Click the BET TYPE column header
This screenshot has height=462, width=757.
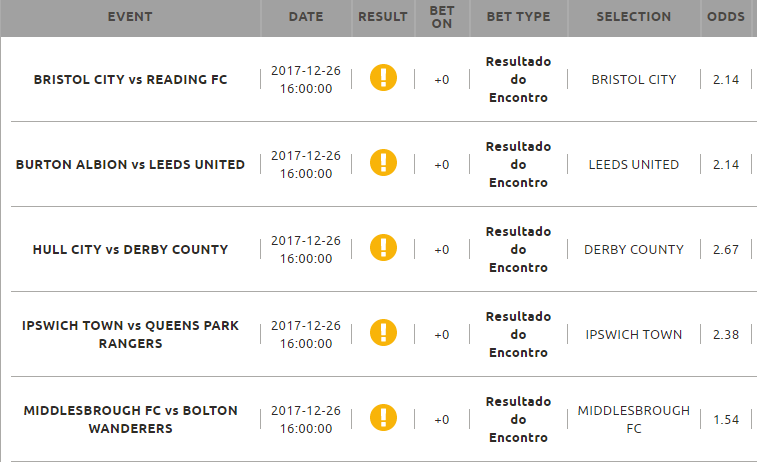519,17
